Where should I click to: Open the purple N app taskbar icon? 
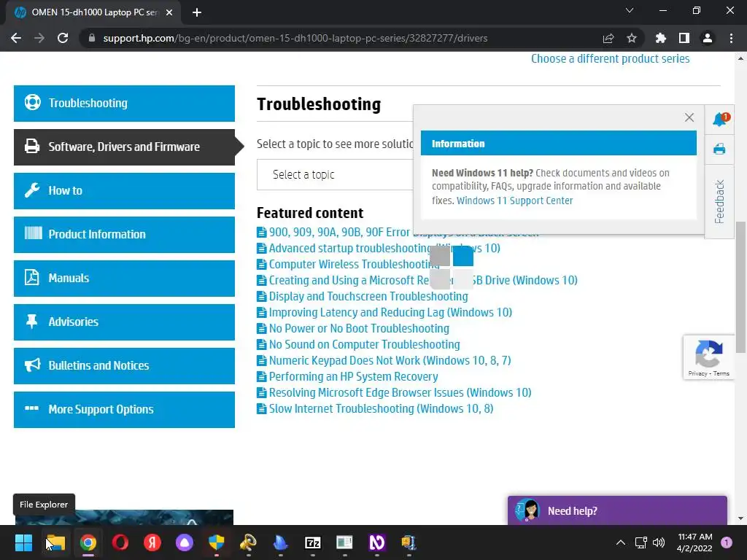tap(377, 542)
